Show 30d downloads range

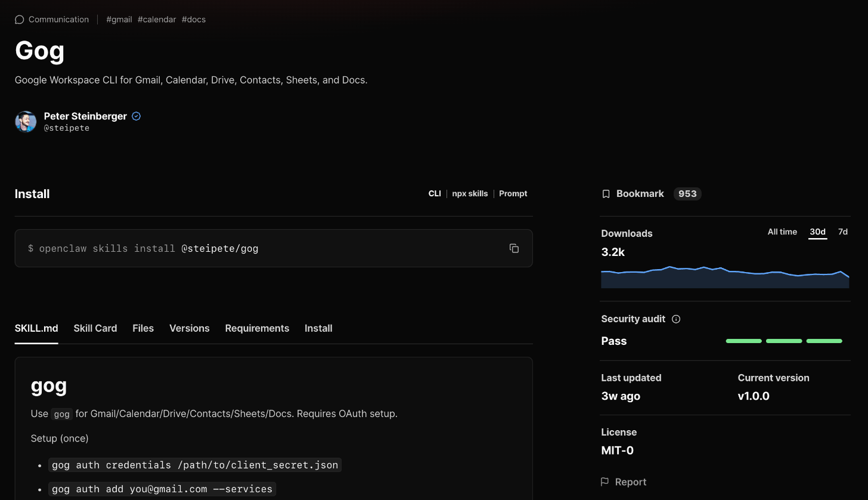[817, 232]
